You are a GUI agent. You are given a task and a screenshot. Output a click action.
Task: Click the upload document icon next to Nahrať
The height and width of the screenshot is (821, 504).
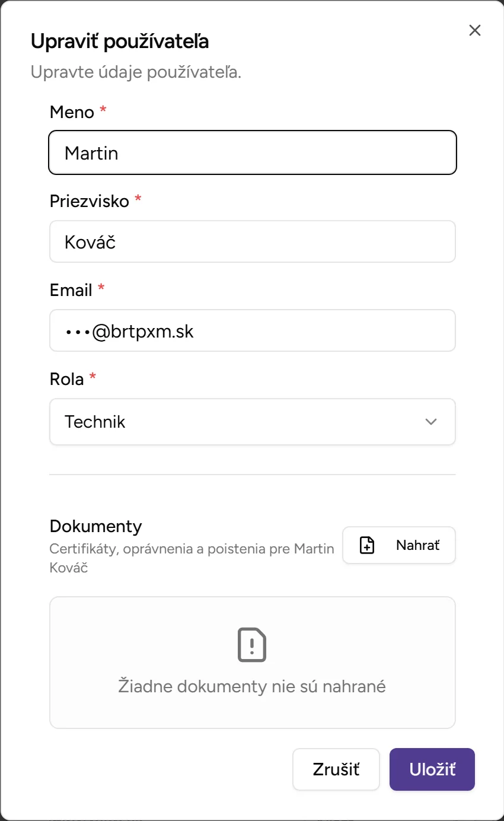[366, 545]
